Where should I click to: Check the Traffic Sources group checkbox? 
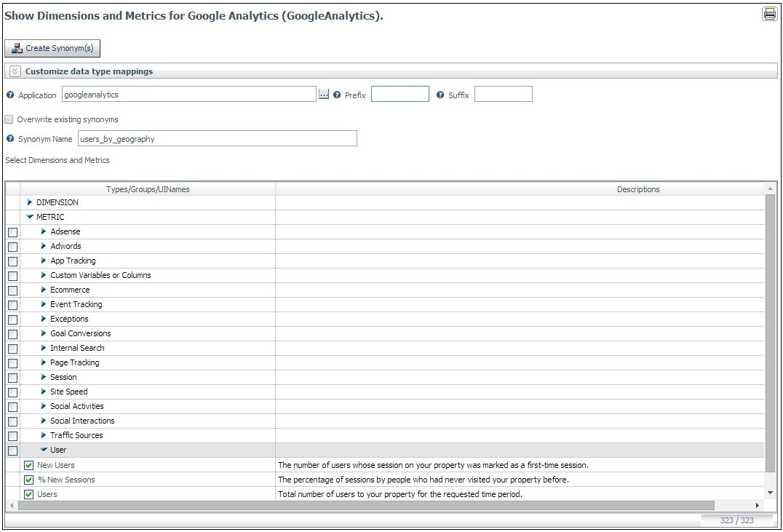coord(13,436)
